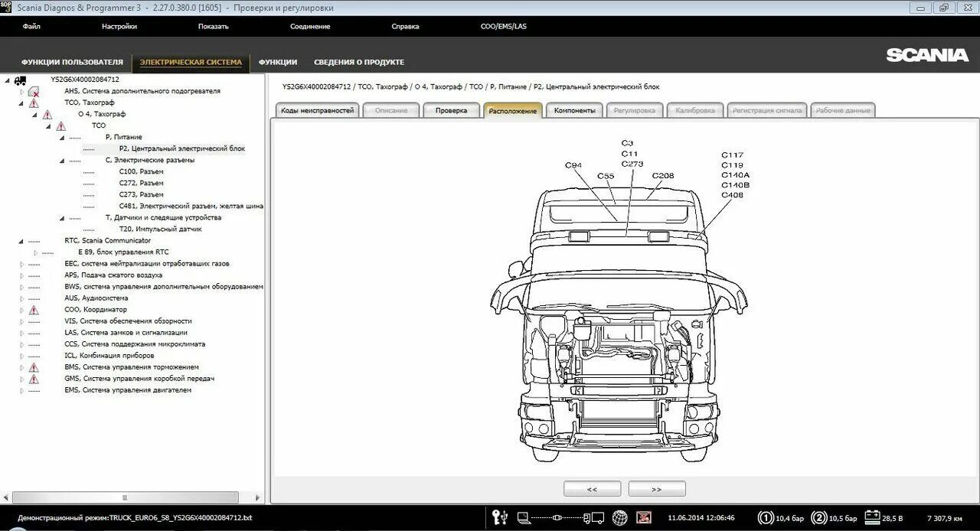980x531 pixels.
Task: Click the SDP3 app icon in title bar
Action: [x=6, y=7]
